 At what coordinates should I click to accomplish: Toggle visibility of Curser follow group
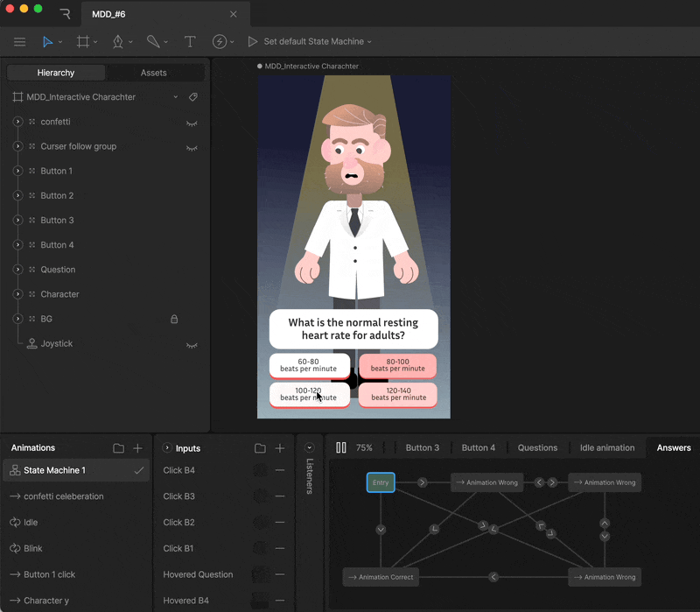[x=192, y=147]
